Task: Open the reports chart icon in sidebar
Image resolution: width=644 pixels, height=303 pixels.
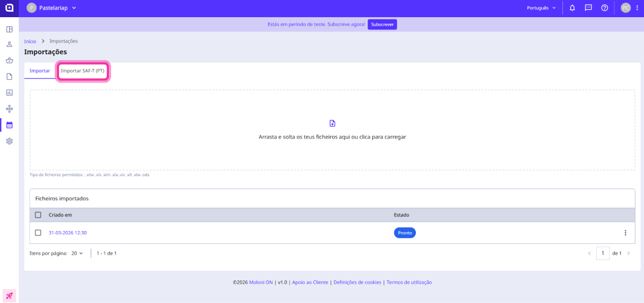Action: 9,92
